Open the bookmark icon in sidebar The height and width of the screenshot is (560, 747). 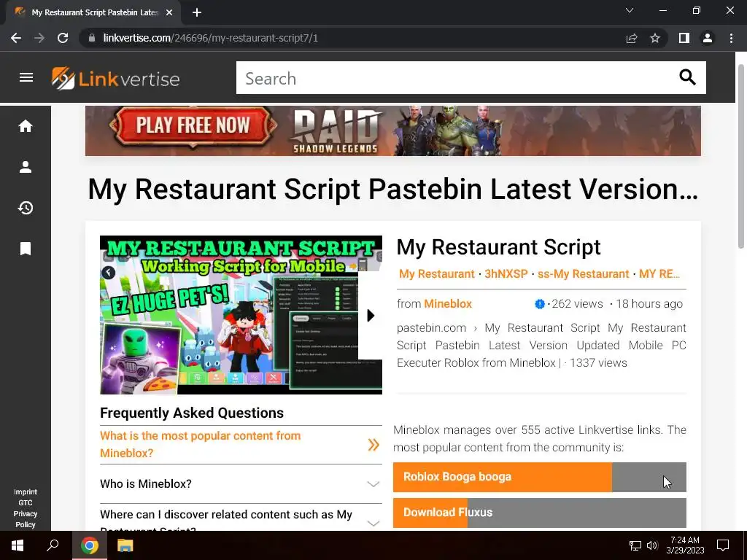click(26, 249)
